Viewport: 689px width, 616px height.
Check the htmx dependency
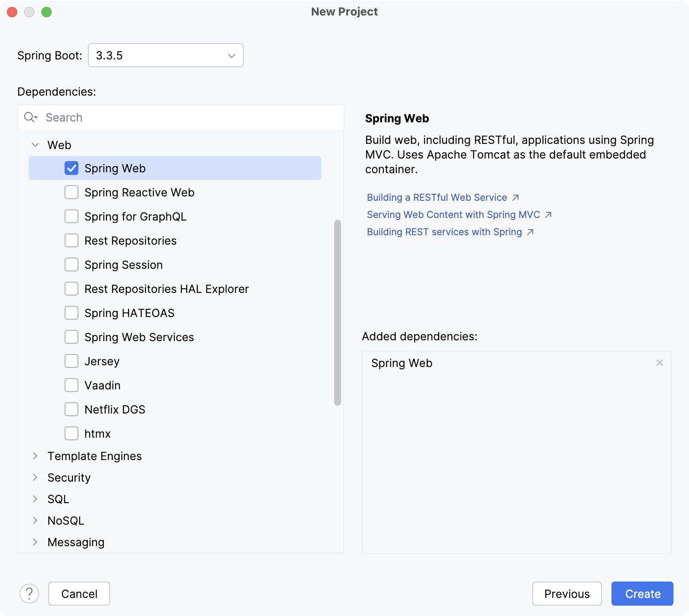pyautogui.click(x=71, y=433)
